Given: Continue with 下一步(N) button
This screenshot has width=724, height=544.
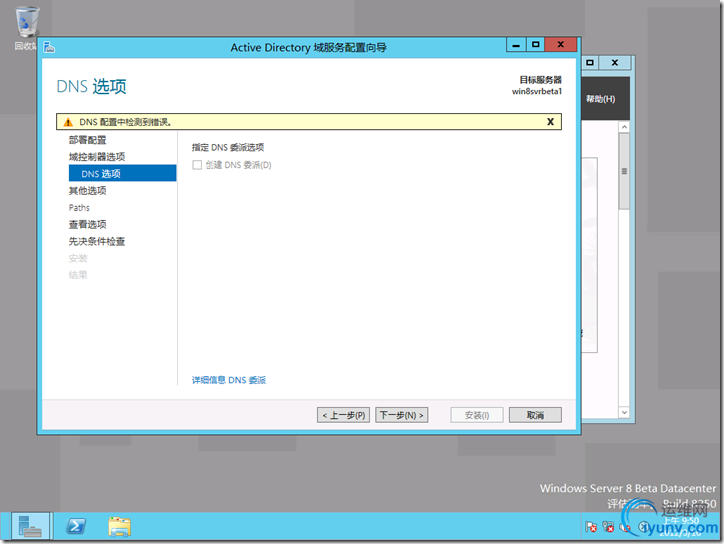Looking at the screenshot, I should pos(402,415).
